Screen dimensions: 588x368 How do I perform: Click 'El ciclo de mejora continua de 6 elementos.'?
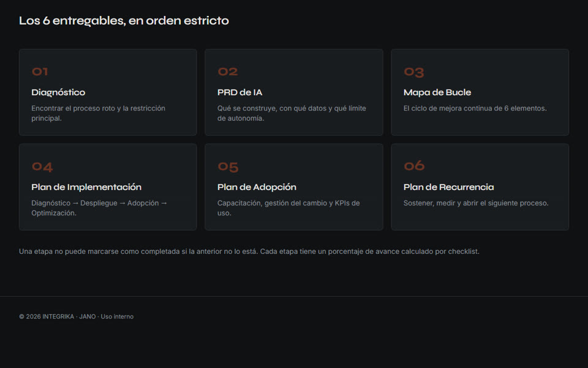point(475,108)
